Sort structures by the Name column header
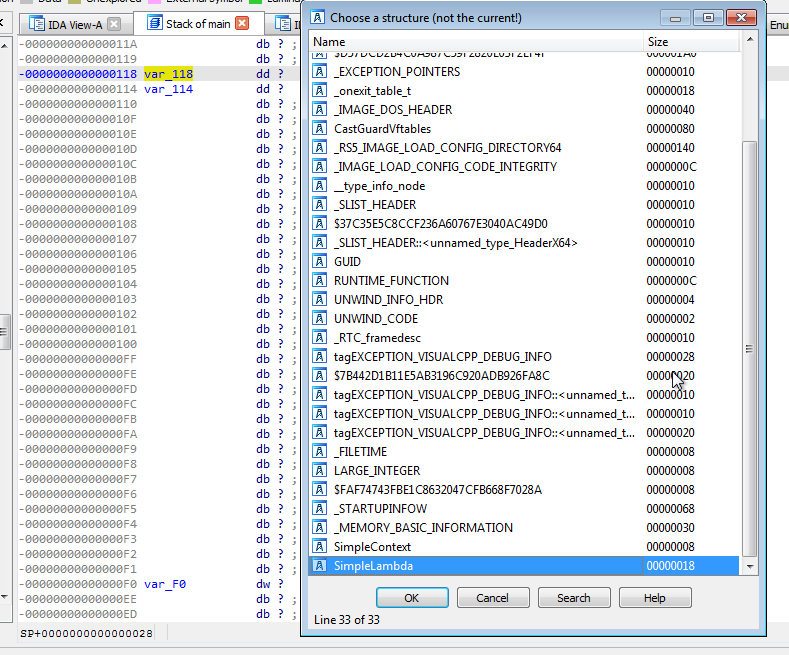This screenshot has height=655, width=789. [475, 42]
